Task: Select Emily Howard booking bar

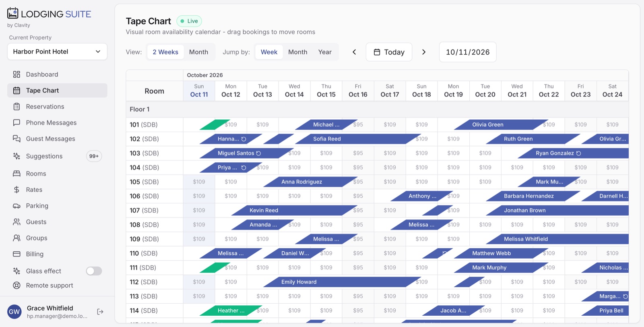Action: click(x=342, y=282)
